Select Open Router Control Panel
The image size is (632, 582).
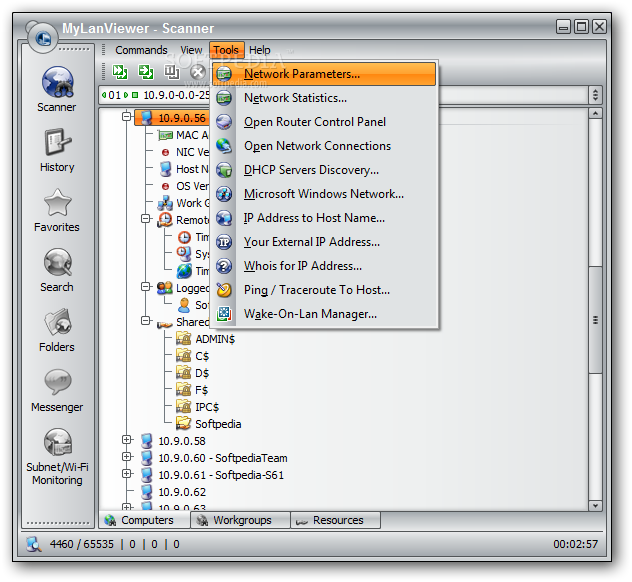[x=324, y=122]
